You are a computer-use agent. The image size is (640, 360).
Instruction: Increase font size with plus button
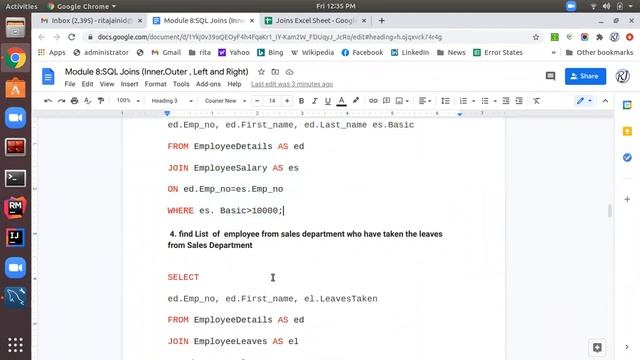point(287,101)
